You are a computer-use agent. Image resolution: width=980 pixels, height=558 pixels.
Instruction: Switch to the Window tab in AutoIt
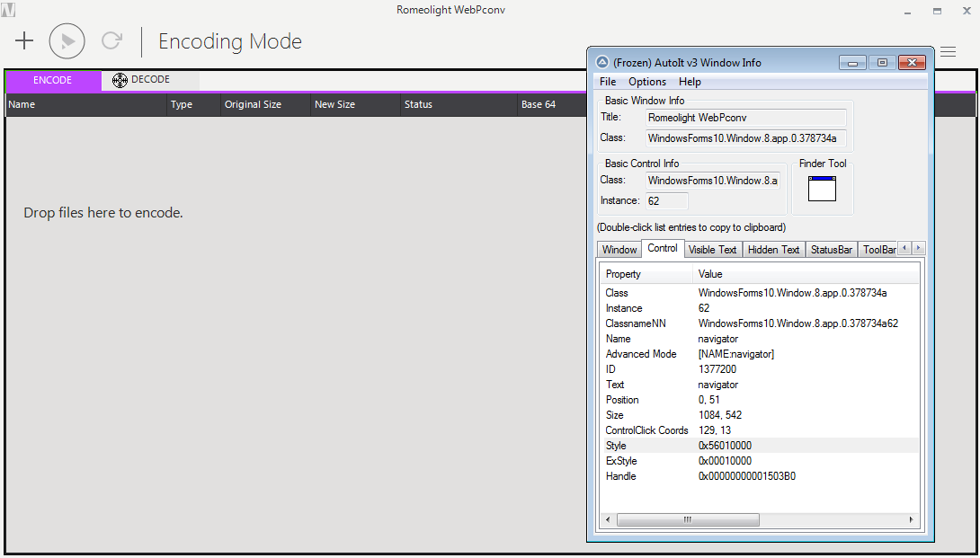[619, 249]
